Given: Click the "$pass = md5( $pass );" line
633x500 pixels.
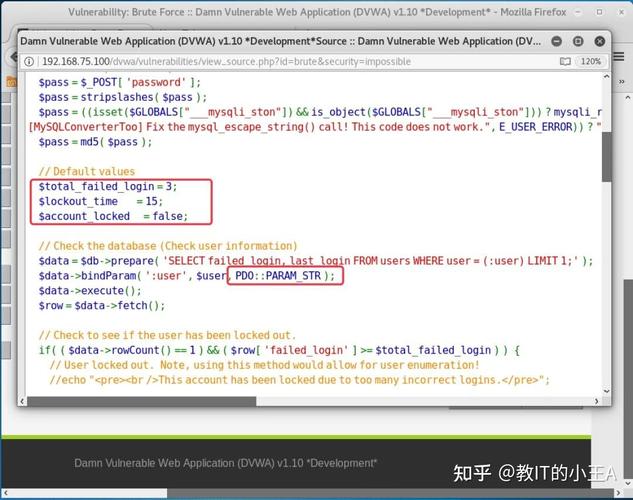Looking at the screenshot, I should click(95, 142).
